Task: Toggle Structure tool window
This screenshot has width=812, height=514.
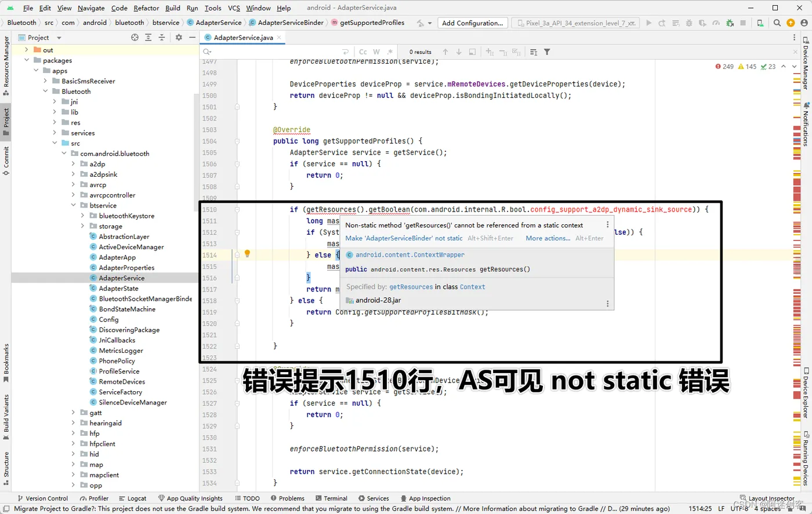Action: 6,469
